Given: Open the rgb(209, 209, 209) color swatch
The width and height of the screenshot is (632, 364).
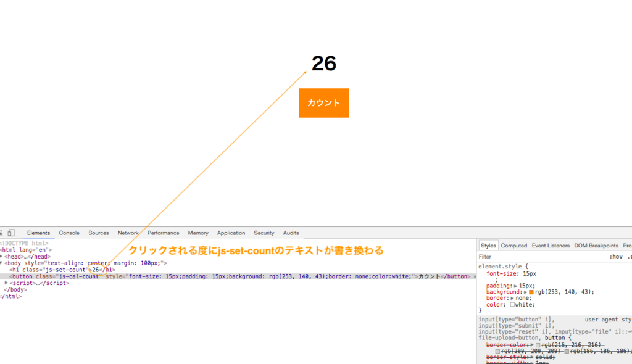Looking at the screenshot, I should tap(498, 351).
